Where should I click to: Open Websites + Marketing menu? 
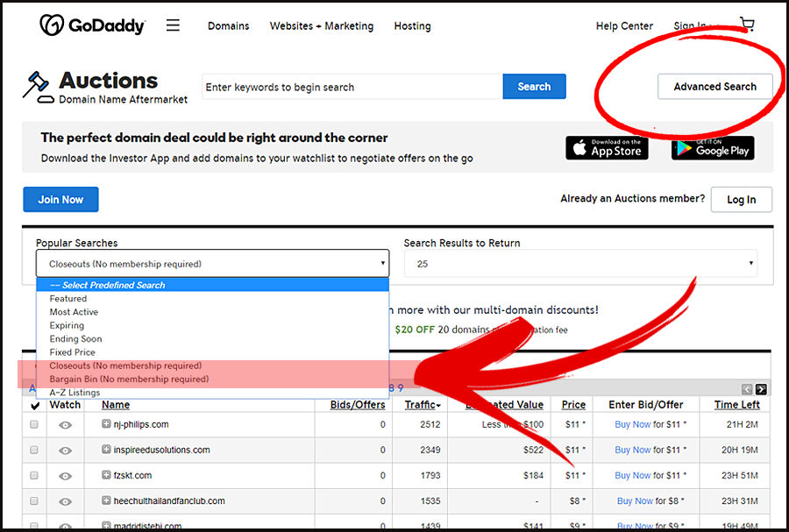322,25
